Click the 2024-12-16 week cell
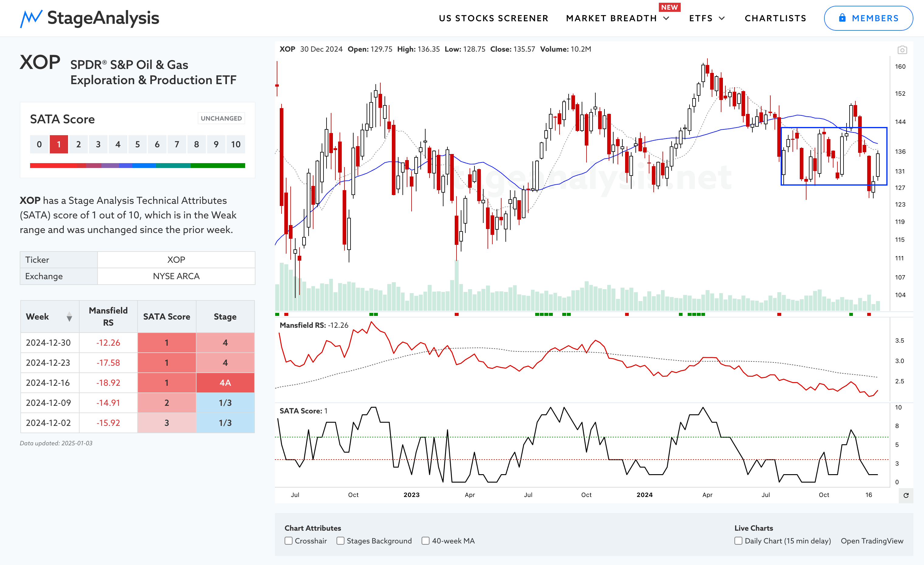Image resolution: width=924 pixels, height=565 pixels. point(50,383)
